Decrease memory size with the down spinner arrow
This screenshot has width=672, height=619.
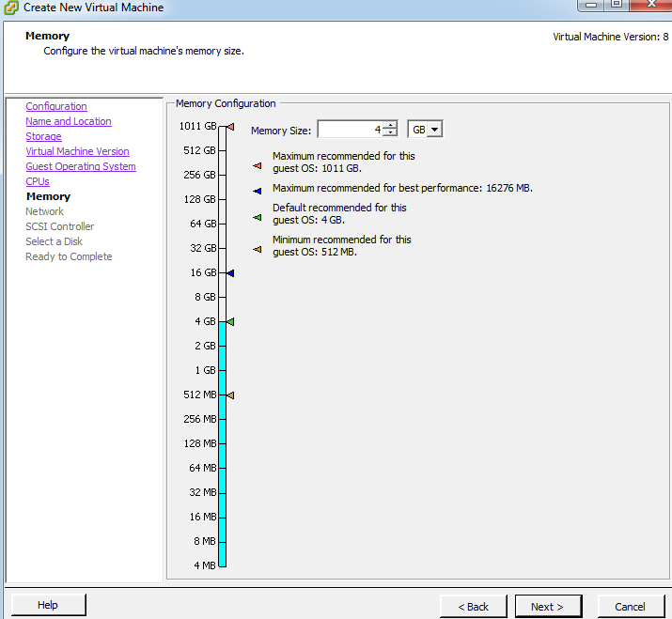[389, 132]
